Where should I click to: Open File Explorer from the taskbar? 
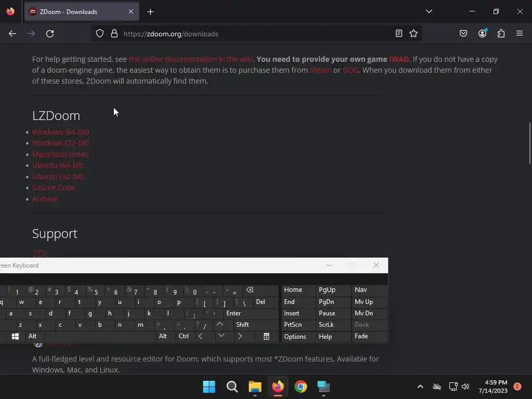[255, 387]
